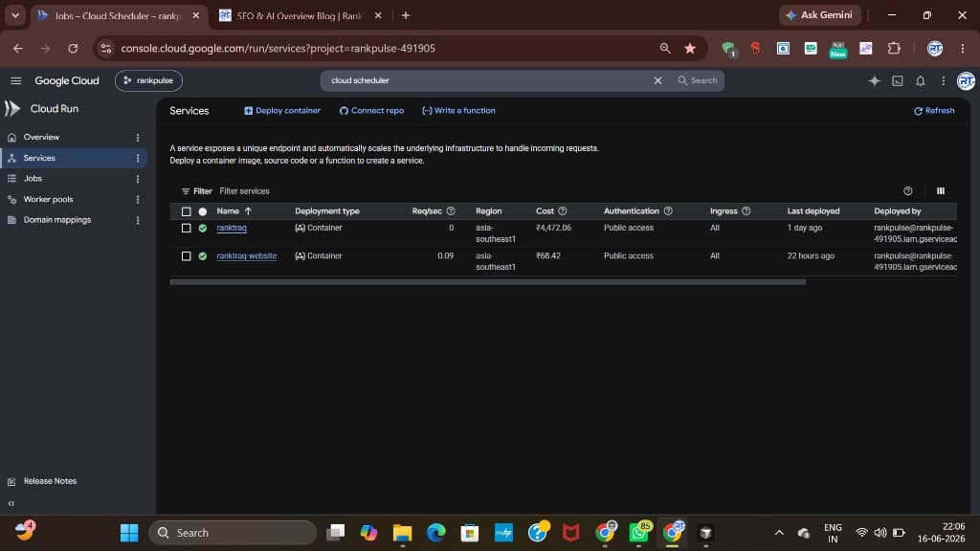
Task: Open File Explorer from taskbar
Action: tap(403, 533)
